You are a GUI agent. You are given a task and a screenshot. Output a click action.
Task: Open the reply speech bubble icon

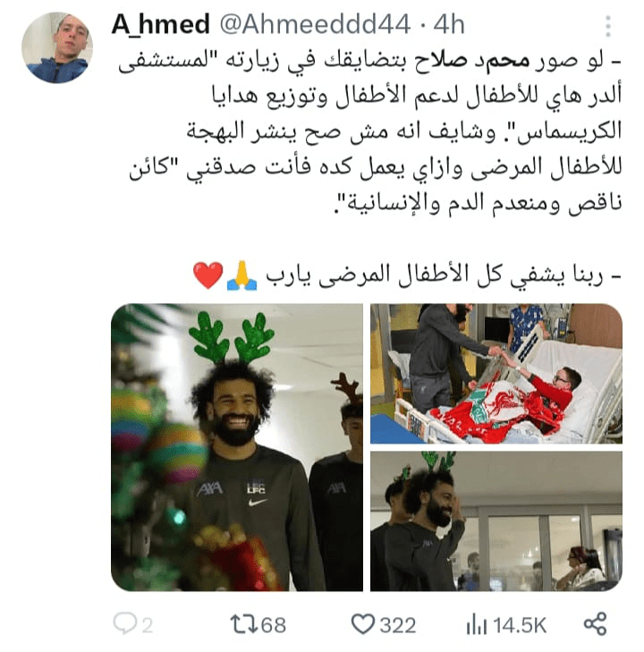[x=124, y=622]
